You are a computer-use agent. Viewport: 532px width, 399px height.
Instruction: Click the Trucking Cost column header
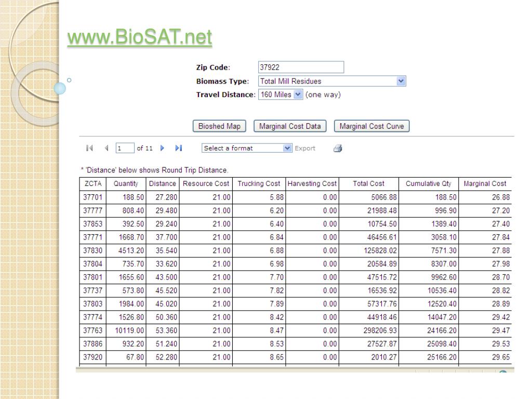point(259,183)
